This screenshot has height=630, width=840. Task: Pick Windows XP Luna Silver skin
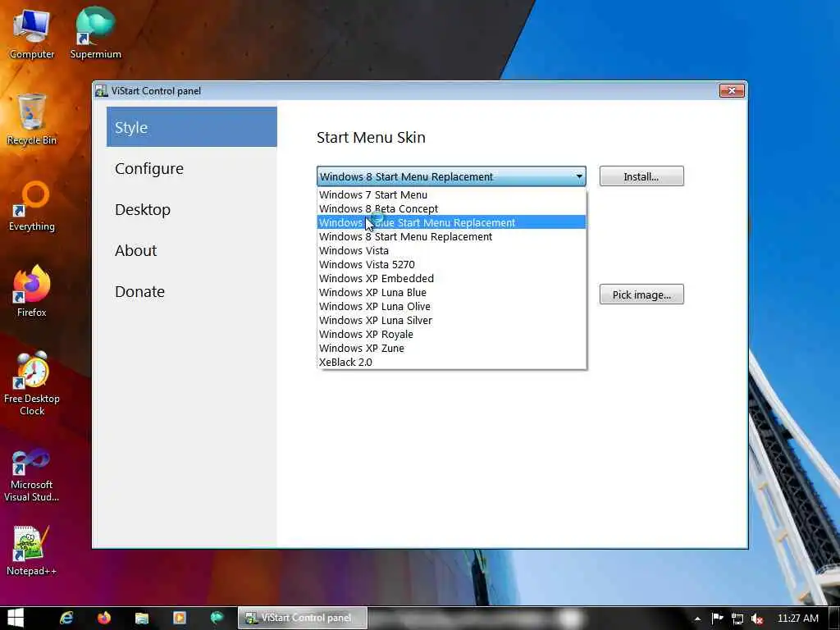(x=452, y=320)
